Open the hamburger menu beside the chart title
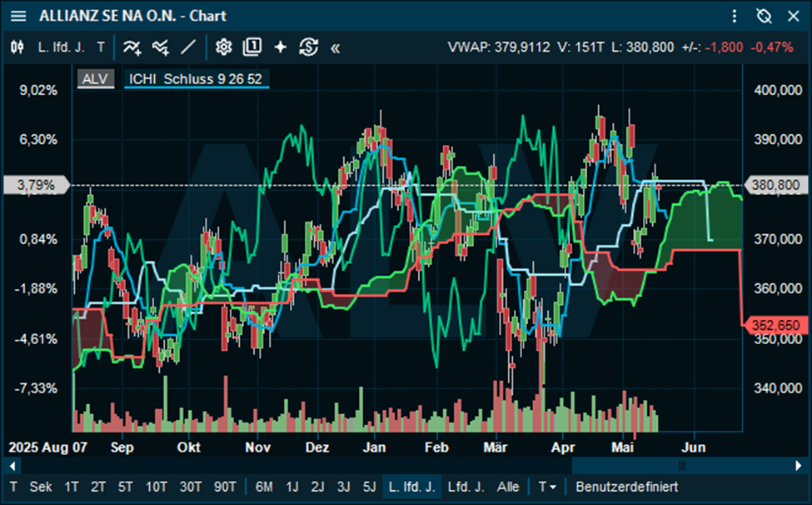The height and width of the screenshot is (505, 812). click(x=18, y=16)
